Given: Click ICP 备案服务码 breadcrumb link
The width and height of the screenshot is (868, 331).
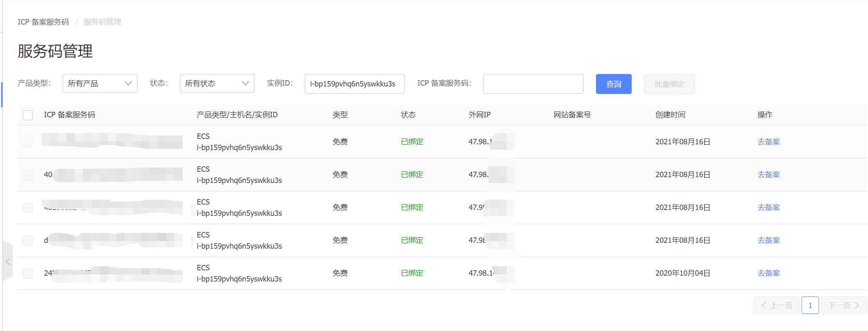Looking at the screenshot, I should point(43,22).
